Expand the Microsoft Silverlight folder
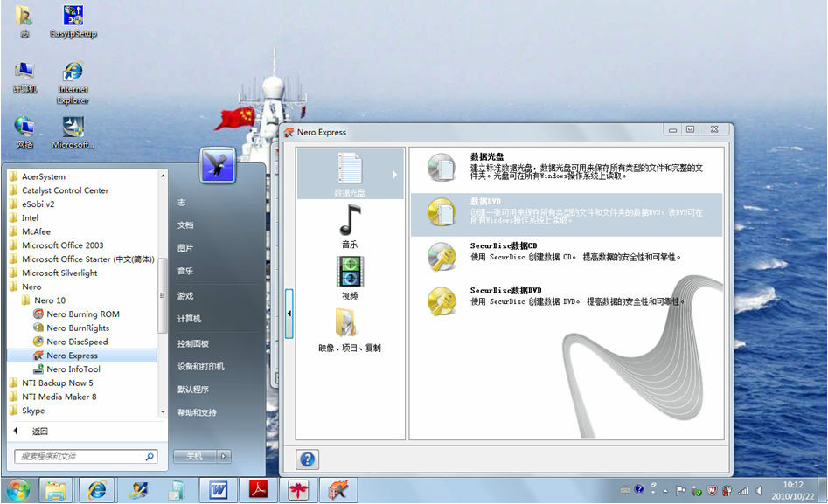Screen dimensions: 828x504 [x=59, y=273]
